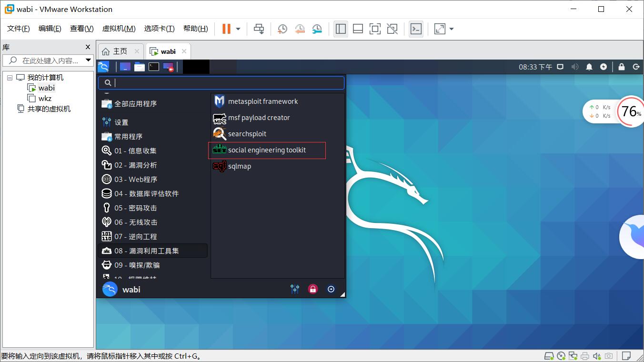Open the power options dropdown arrow beside pause
The height and width of the screenshot is (362, 644).
(x=238, y=29)
